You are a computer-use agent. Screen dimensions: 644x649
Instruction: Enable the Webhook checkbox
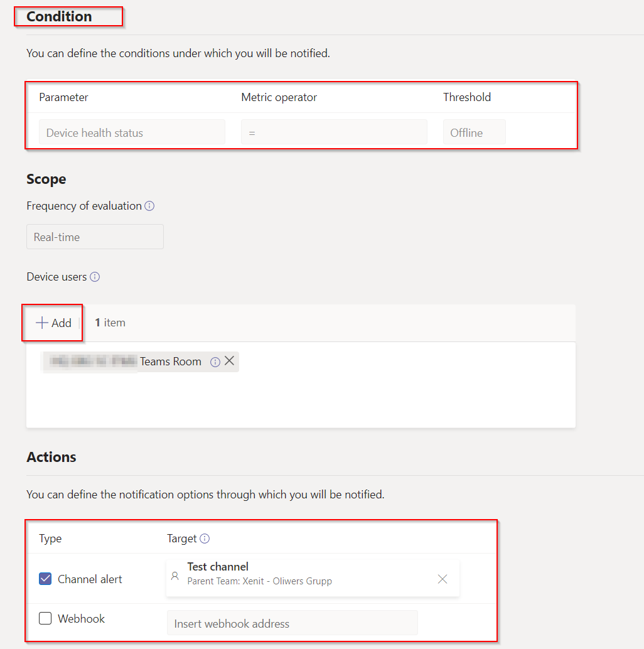point(45,618)
